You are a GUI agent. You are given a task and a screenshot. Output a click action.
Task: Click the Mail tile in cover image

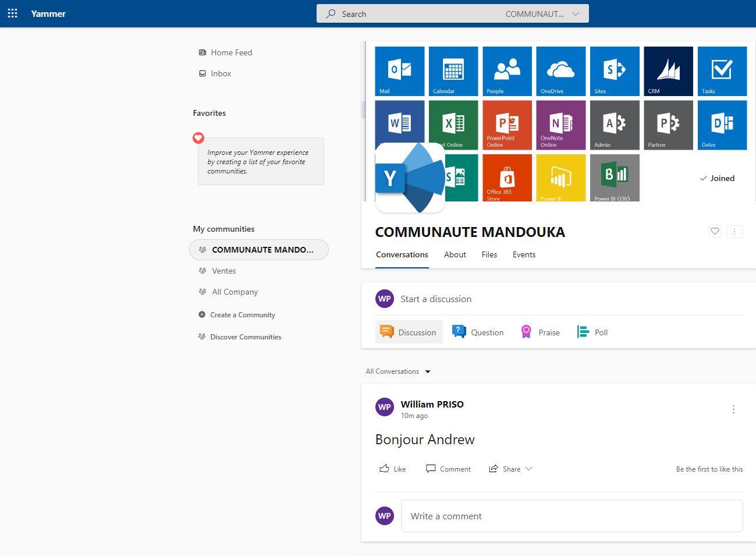[400, 71]
